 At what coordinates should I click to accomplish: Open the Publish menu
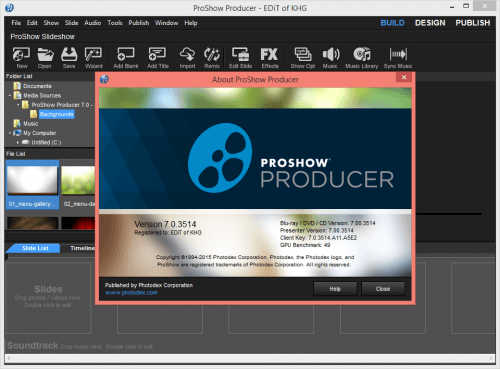tap(139, 23)
